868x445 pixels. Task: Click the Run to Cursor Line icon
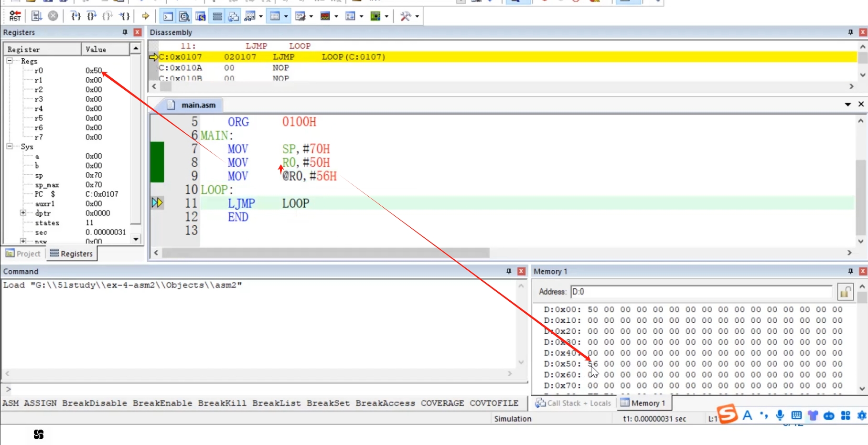[x=125, y=16]
